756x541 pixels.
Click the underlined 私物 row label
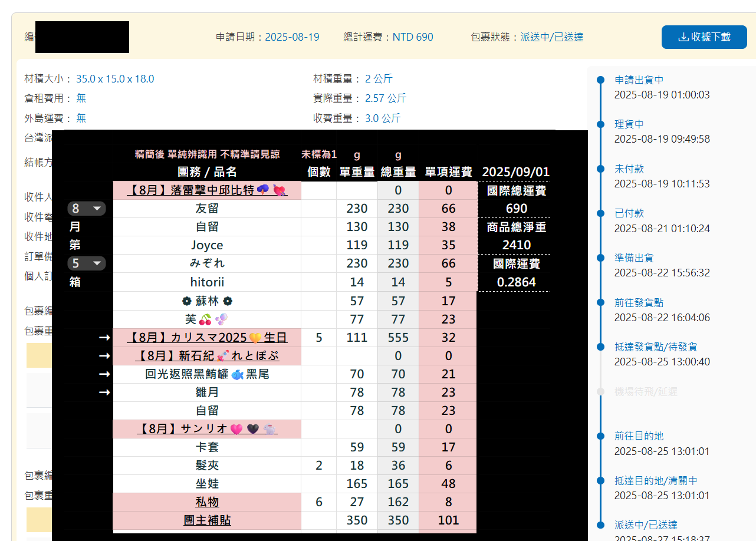point(207,502)
